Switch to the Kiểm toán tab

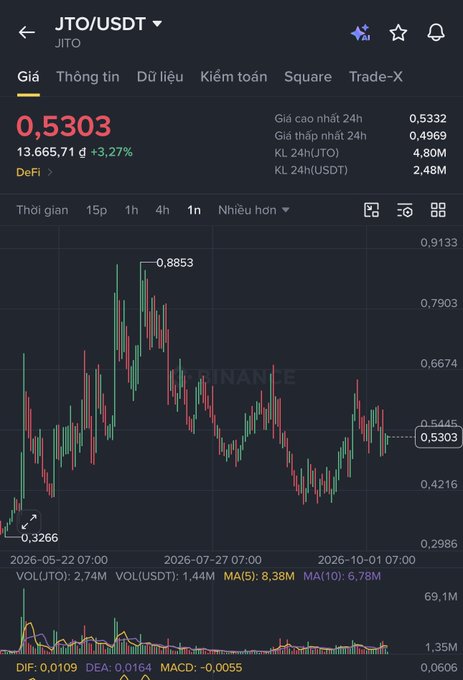(x=234, y=77)
